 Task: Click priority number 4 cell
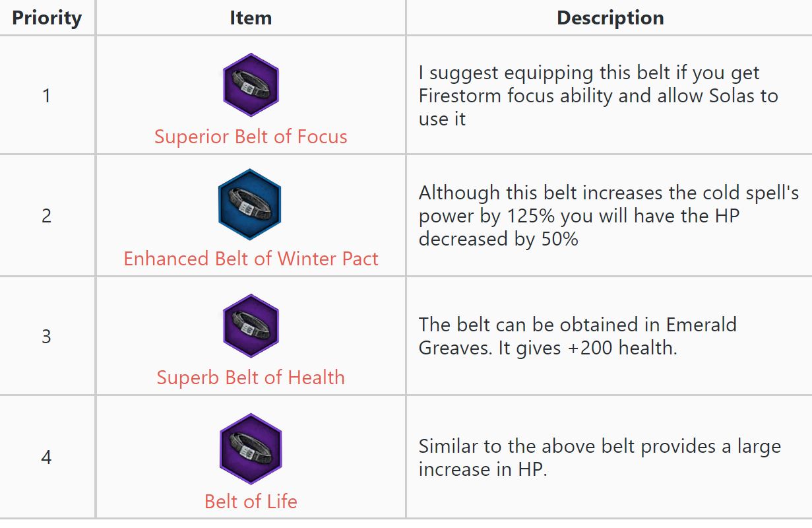(46, 457)
